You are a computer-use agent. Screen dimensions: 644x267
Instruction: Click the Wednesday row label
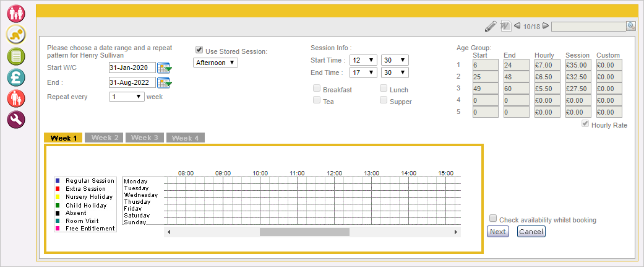(141, 195)
